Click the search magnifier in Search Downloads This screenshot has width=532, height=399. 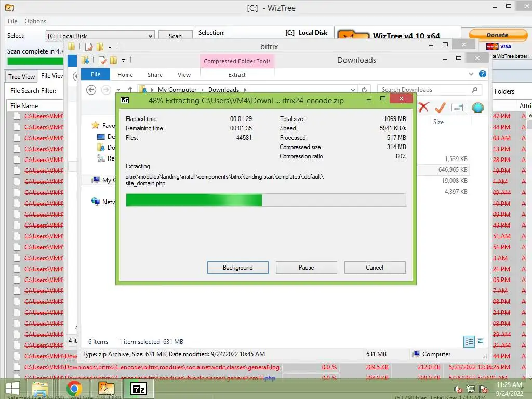click(x=475, y=90)
